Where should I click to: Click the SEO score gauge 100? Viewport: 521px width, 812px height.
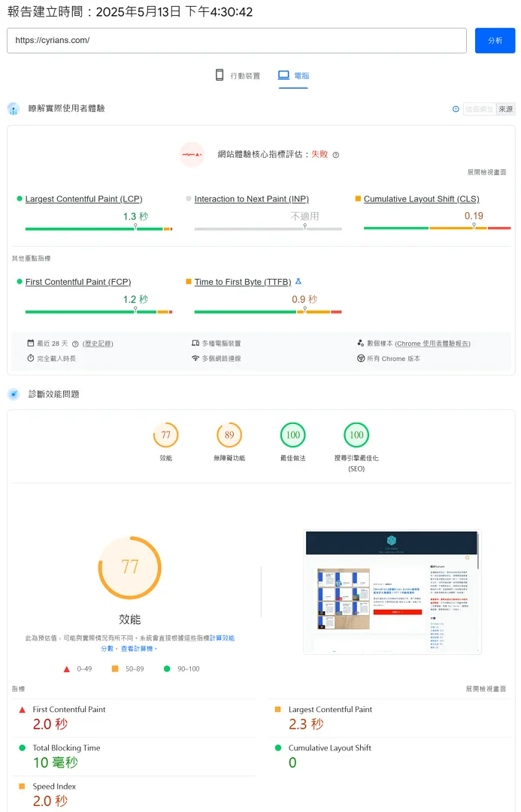click(356, 435)
